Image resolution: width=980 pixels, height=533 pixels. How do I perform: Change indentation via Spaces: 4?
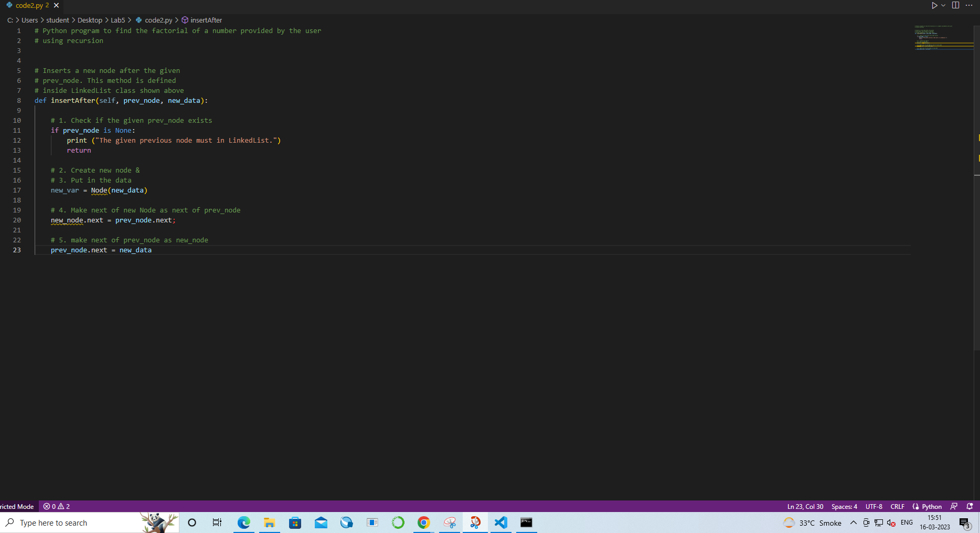tap(844, 506)
